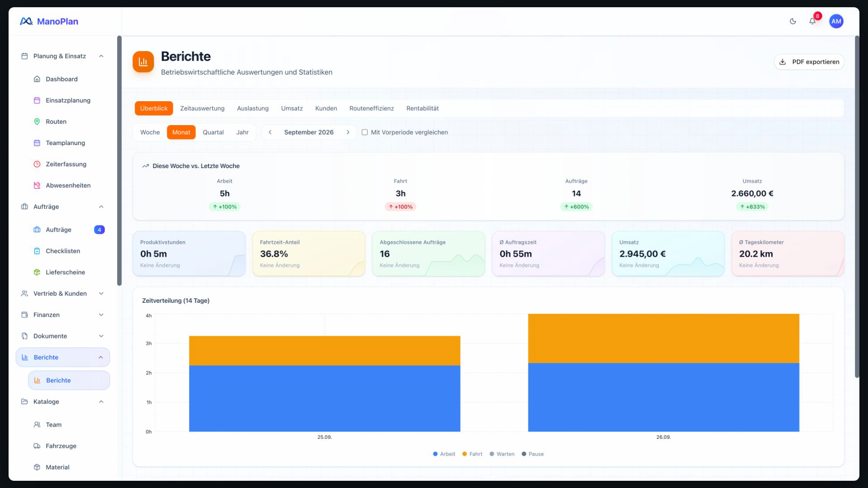868x488 pixels.
Task: Toggle Pause series in chart legend
Action: (533, 454)
